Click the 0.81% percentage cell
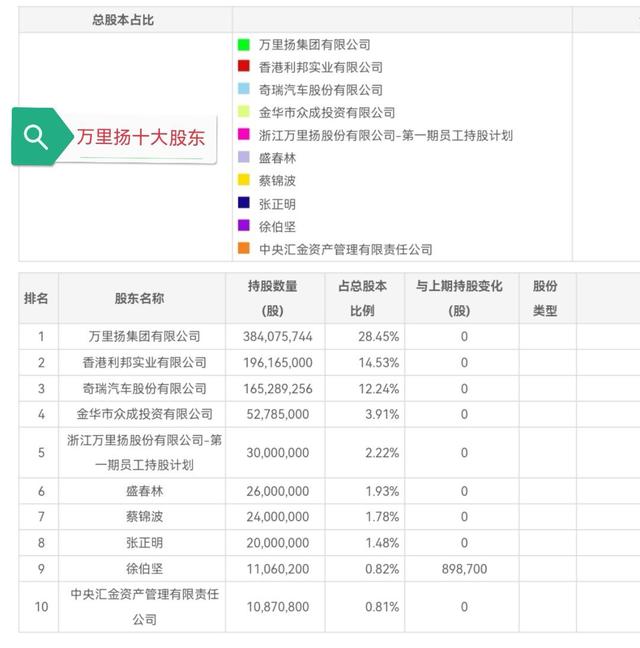The width and height of the screenshot is (640, 648). (x=382, y=607)
